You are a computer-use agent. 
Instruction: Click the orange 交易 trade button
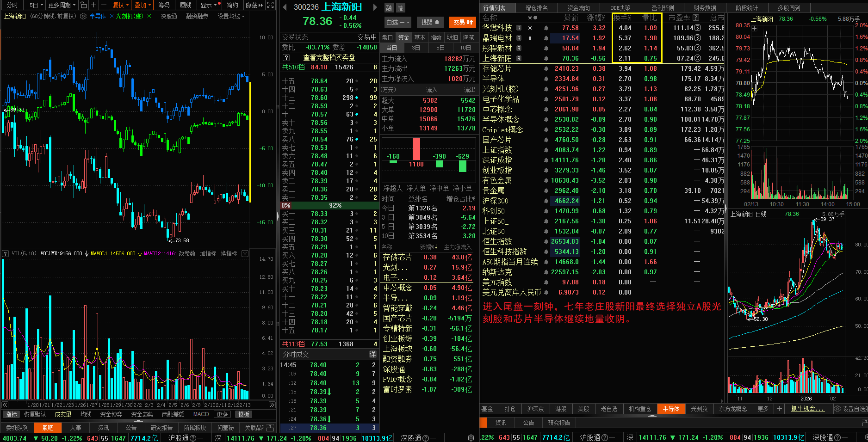463,22
